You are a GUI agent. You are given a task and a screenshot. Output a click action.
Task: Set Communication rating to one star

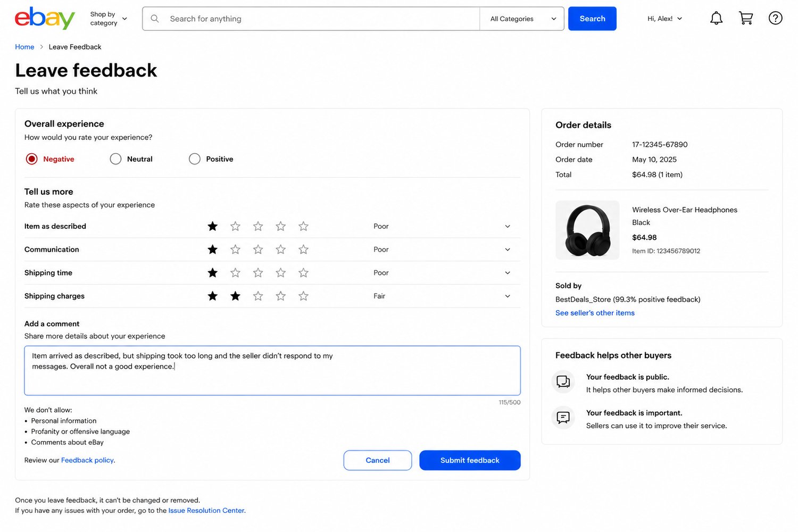click(213, 250)
